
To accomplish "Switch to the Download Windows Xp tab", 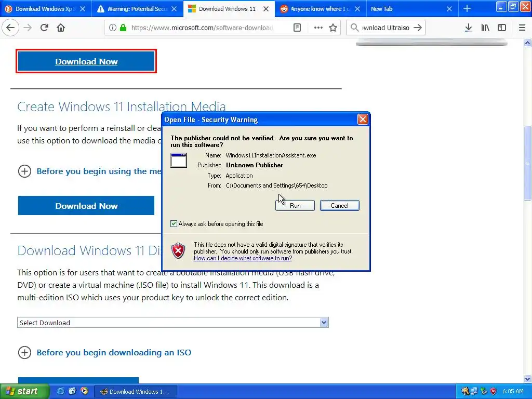I will (x=46, y=9).
